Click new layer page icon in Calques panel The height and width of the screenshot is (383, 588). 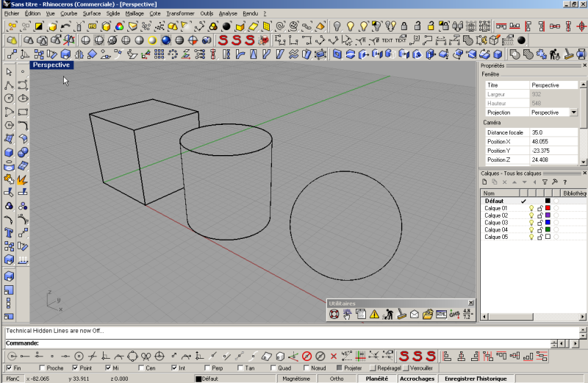pos(484,182)
